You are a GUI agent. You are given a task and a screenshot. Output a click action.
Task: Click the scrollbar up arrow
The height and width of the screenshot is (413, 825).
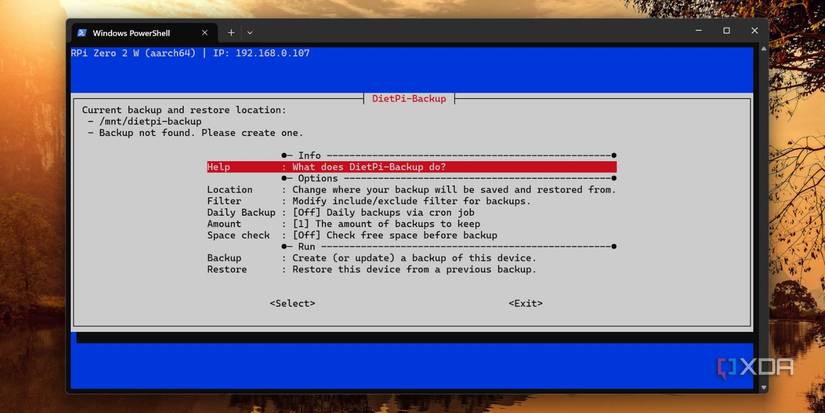pyautogui.click(x=763, y=49)
